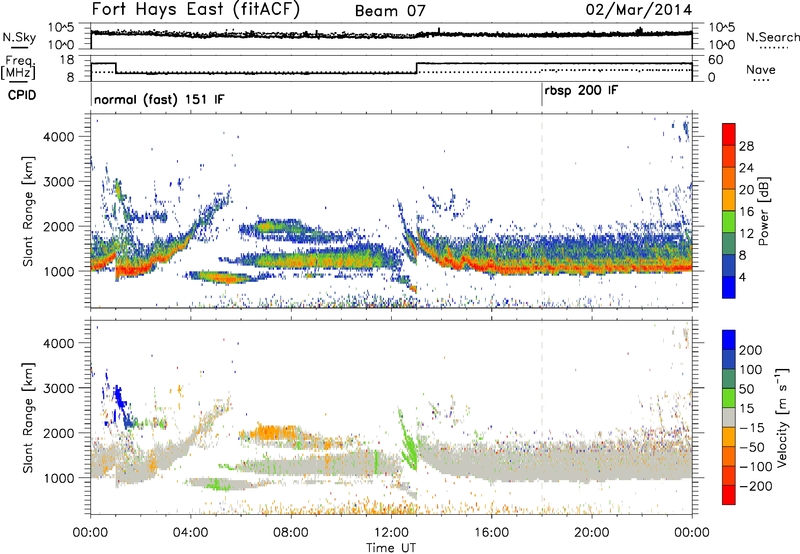Click the 'CPID' label

click(22, 95)
